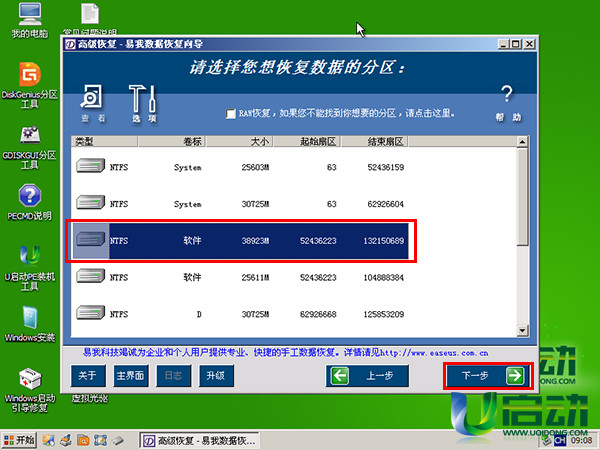Launch the Windows安装 desktop icon
This screenshot has height=450, width=600.
pos(30,322)
